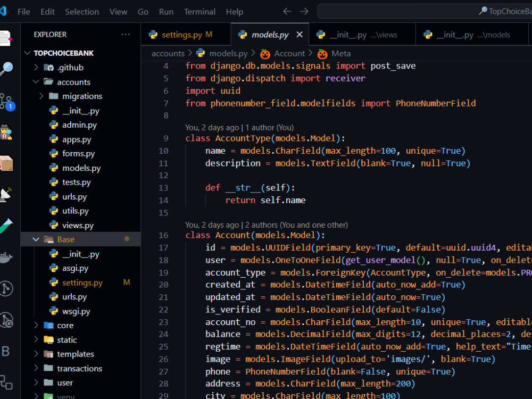Open models.py in the explorer tree
Image resolution: width=532 pixels, height=399 pixels.
click(81, 168)
